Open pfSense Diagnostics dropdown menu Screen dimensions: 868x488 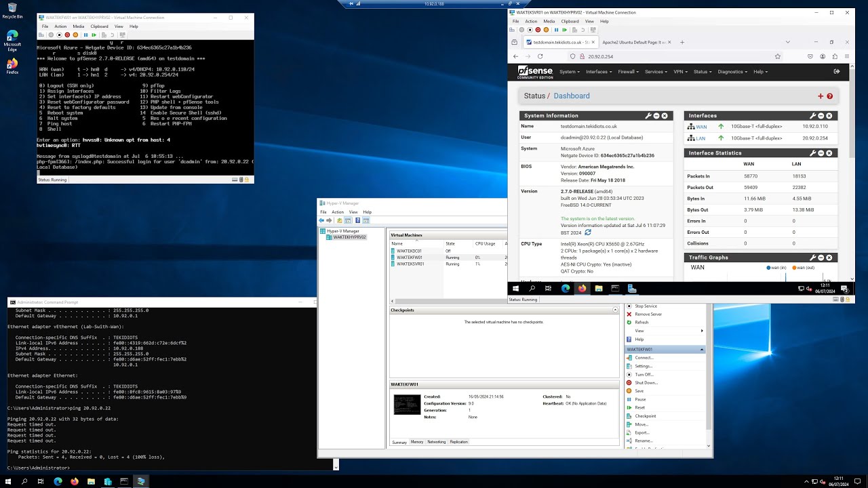732,71
